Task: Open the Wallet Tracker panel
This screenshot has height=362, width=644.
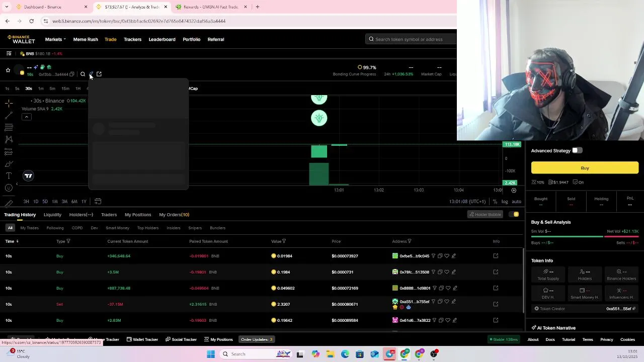Action: click(142, 339)
